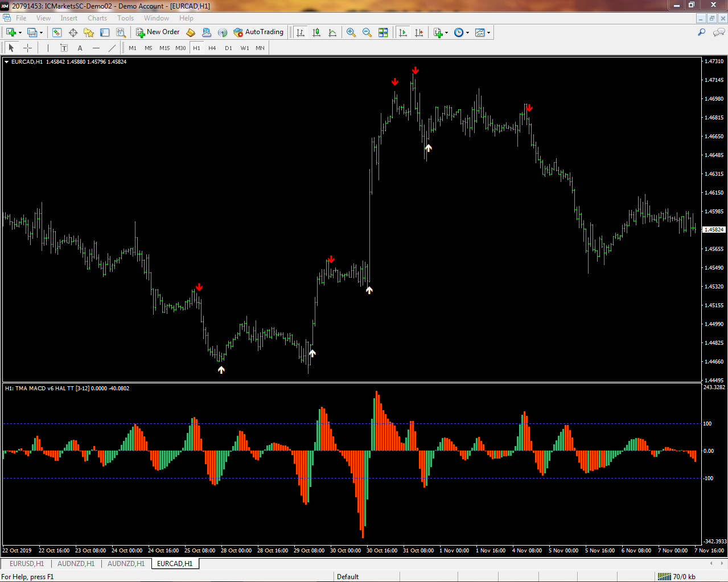Toggle the Terminal panel icon
The width and height of the screenshot is (728, 582).
105,32
